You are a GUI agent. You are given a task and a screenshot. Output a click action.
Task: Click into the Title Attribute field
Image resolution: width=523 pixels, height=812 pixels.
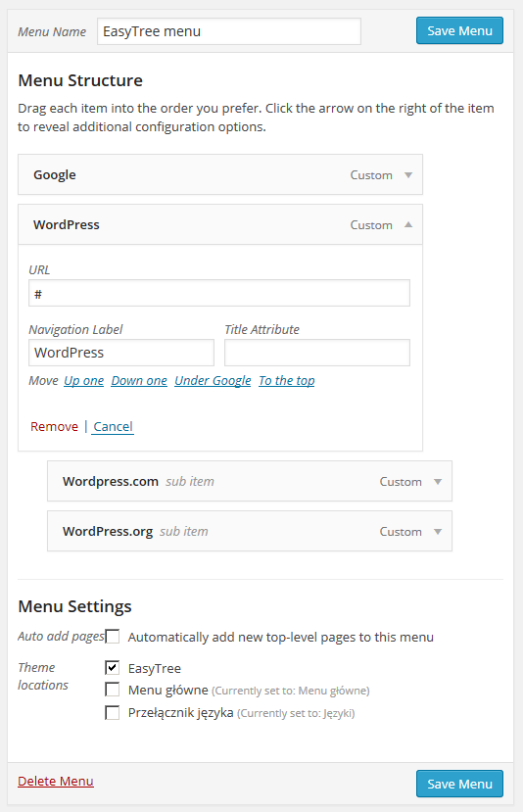tap(317, 353)
